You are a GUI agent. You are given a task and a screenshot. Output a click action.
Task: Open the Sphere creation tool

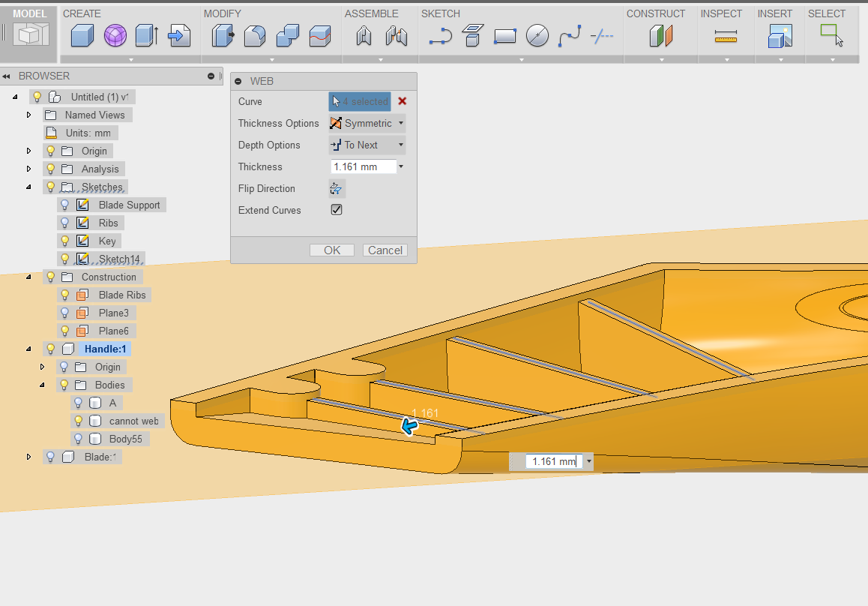pos(115,35)
